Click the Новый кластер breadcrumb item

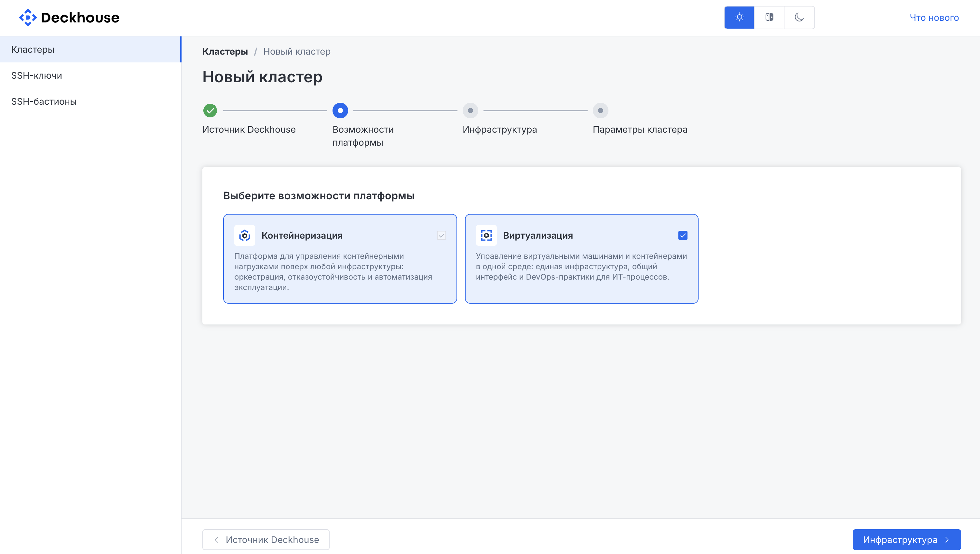coord(297,51)
